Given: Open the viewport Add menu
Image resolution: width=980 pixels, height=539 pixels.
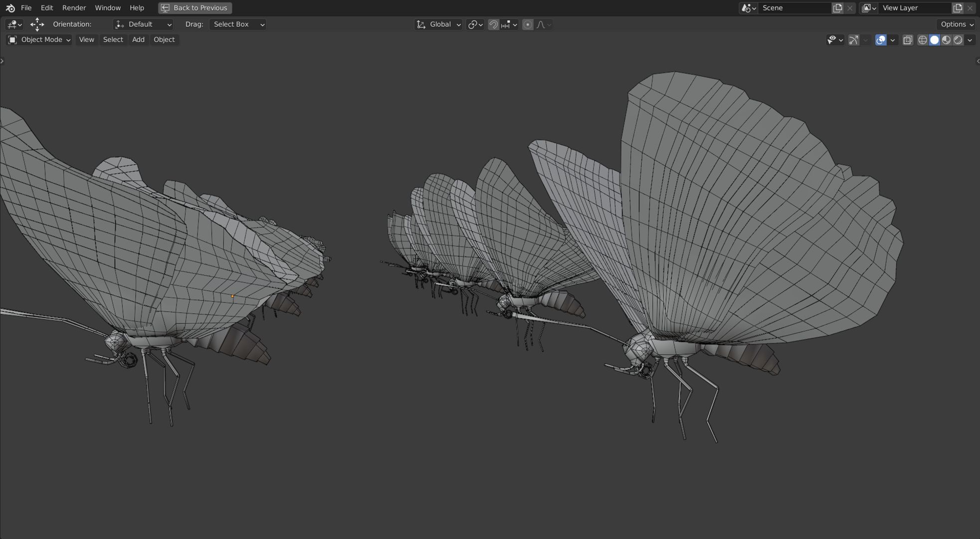Looking at the screenshot, I should 138,40.
